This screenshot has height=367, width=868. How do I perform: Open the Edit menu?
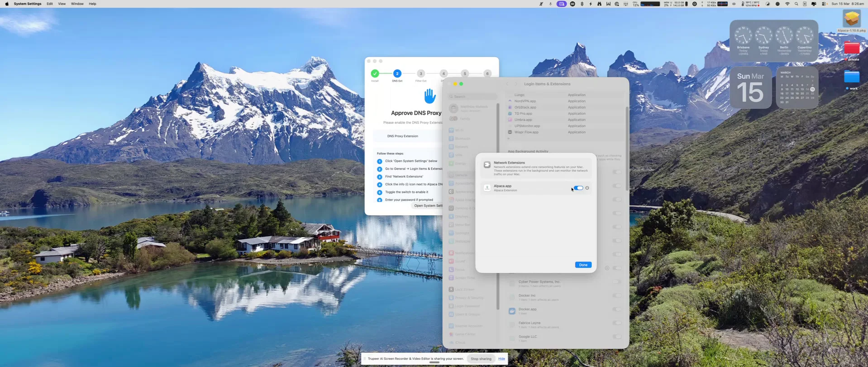(x=50, y=4)
